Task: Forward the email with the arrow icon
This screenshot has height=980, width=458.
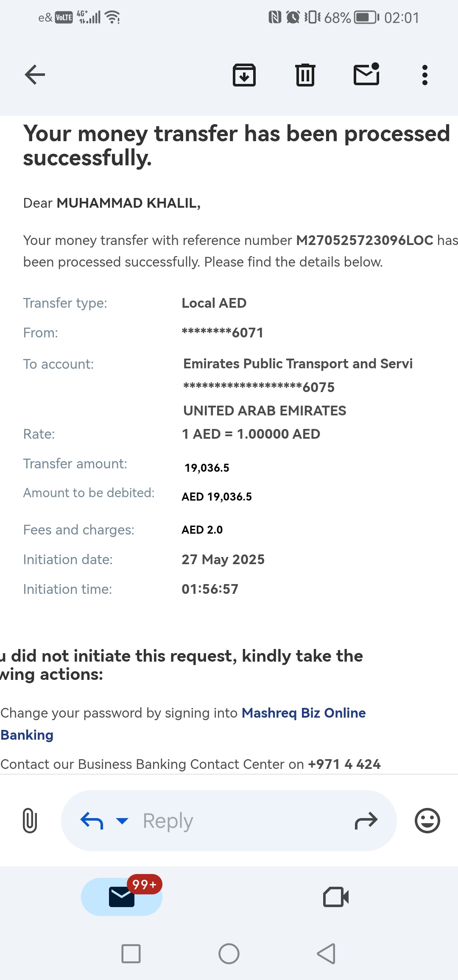Action: [x=366, y=821]
